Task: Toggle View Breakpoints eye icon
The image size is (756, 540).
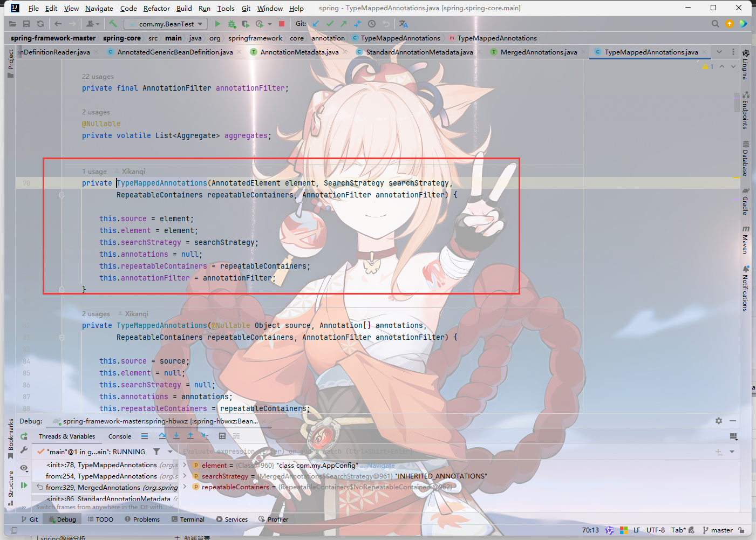Action: (x=24, y=468)
